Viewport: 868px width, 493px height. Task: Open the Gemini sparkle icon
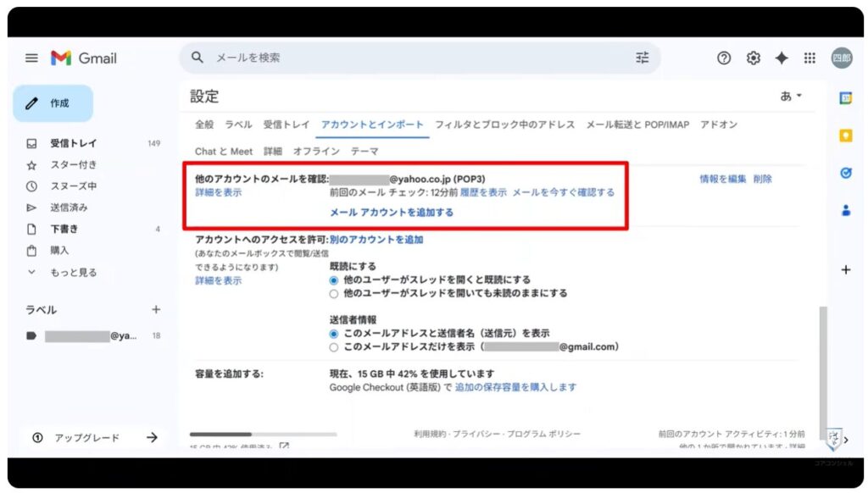point(781,58)
